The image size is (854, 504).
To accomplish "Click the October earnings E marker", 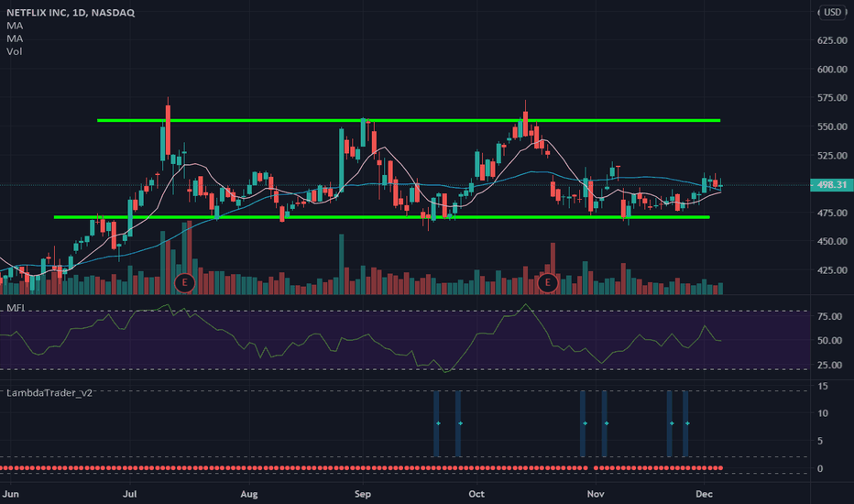I will 547,283.
